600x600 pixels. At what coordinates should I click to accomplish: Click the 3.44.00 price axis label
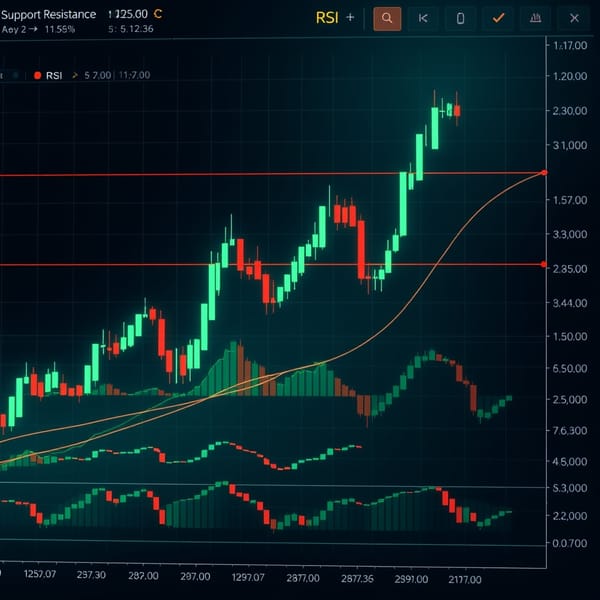coord(570,303)
